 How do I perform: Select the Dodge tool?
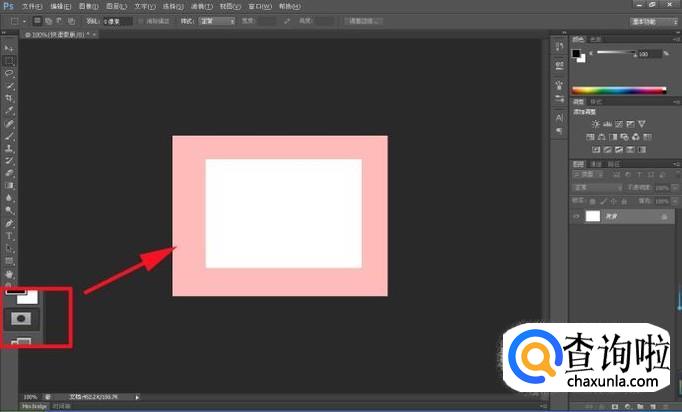[9, 211]
